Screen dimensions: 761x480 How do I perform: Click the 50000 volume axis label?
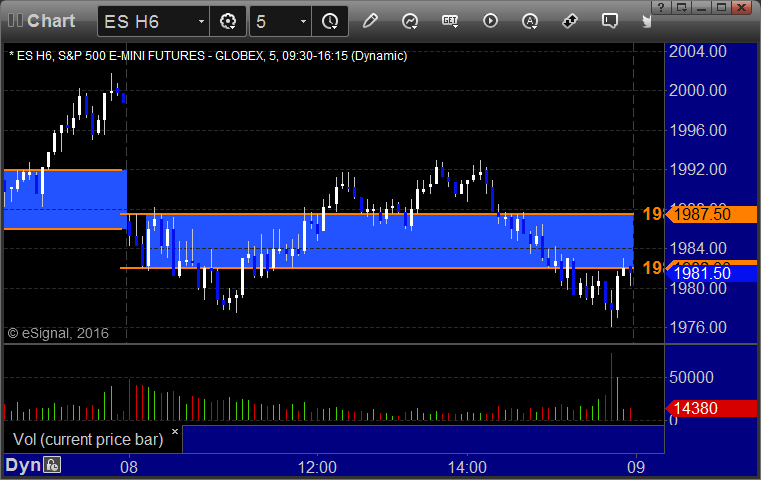click(x=691, y=377)
